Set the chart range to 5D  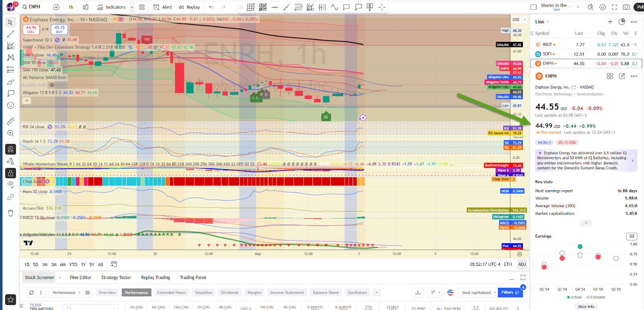point(35,265)
